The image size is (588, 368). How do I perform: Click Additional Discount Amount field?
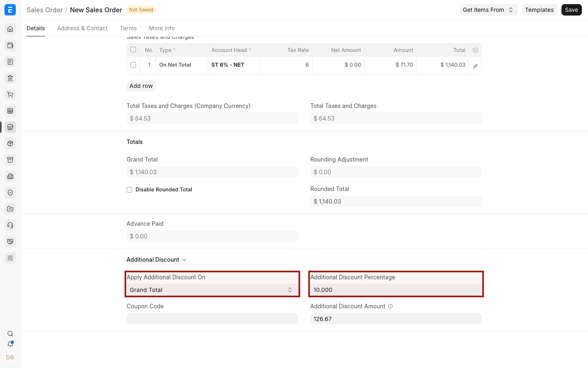(x=396, y=319)
